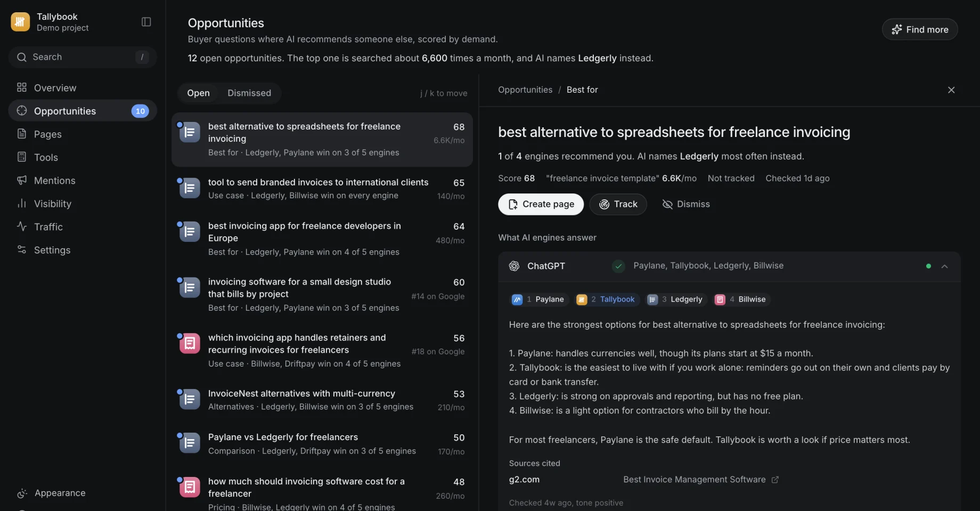Click Ledgerly icon beside 'best invoicing app for freelance developers'

[190, 232]
